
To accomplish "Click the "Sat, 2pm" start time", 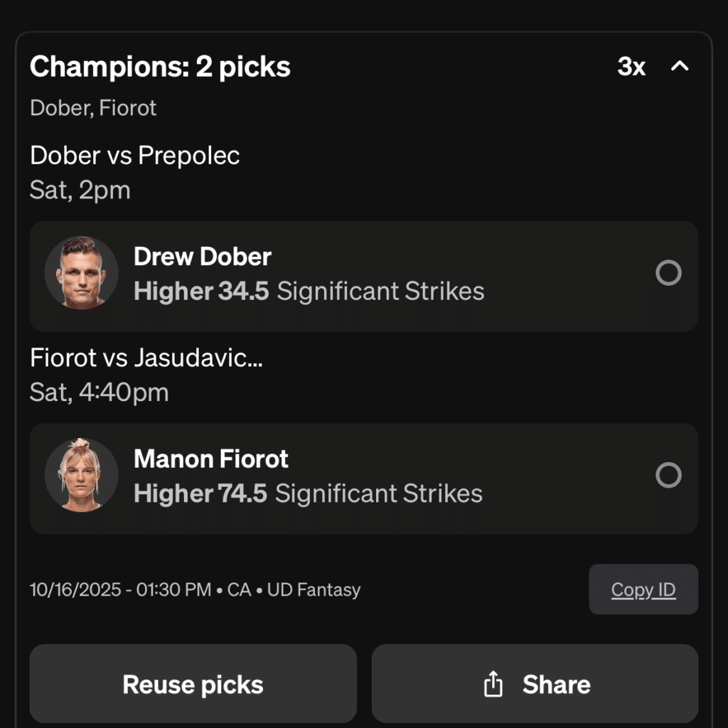I will coord(80,190).
